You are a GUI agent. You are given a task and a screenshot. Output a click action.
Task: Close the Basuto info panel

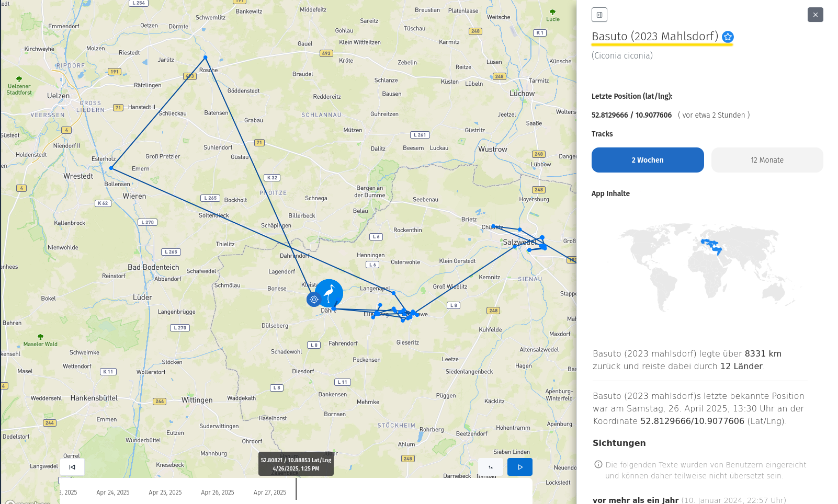click(815, 15)
